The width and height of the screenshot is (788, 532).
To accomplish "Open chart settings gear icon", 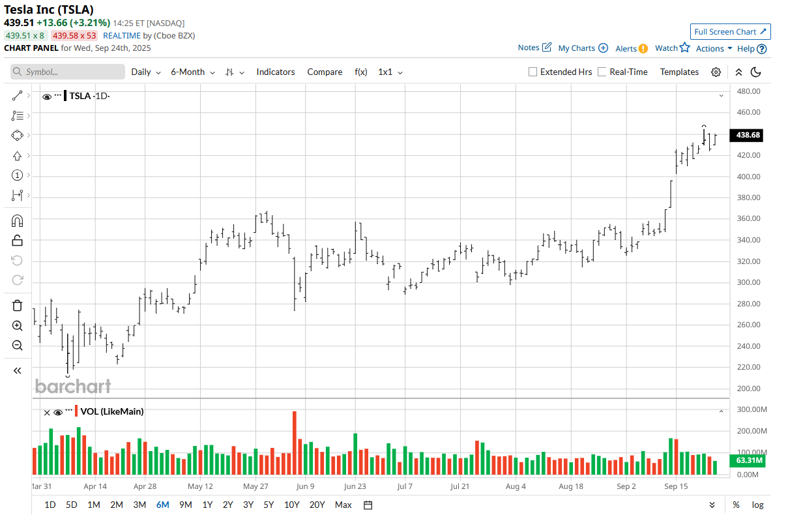I will click(x=716, y=72).
